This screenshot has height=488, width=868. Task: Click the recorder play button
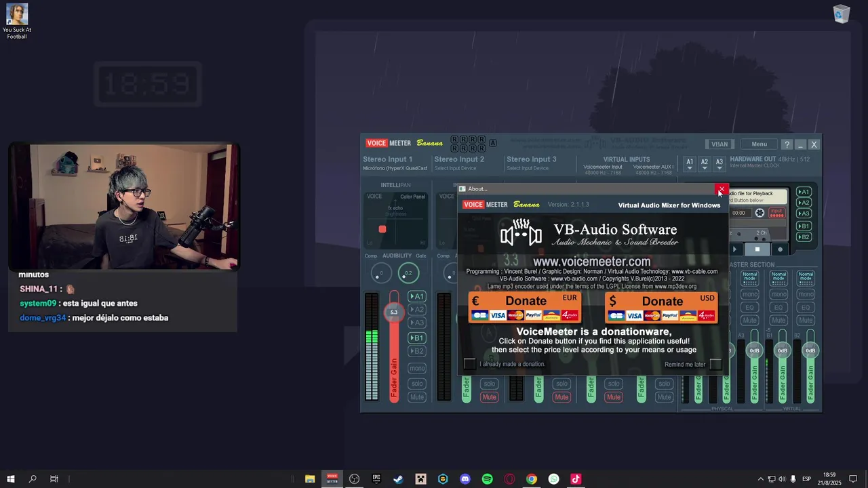point(734,249)
